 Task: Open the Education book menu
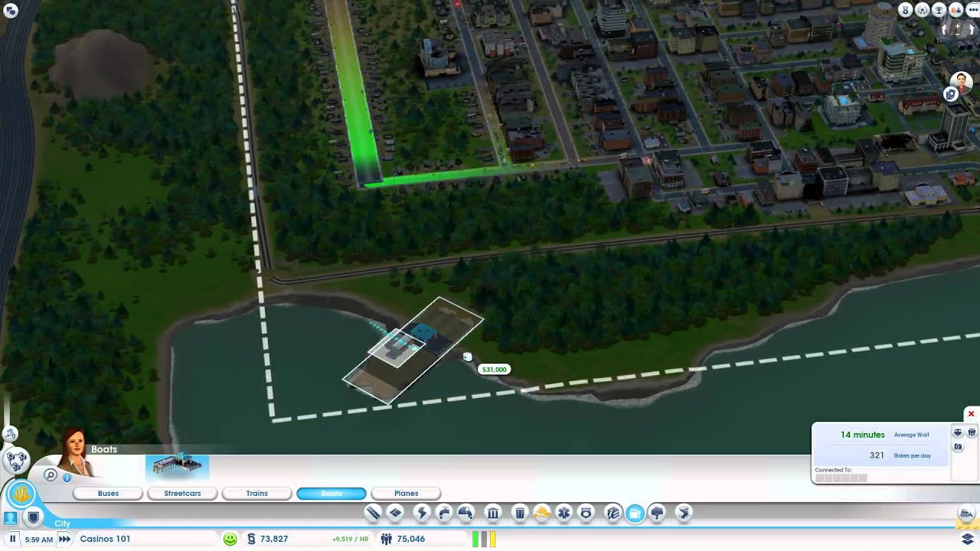tap(612, 513)
